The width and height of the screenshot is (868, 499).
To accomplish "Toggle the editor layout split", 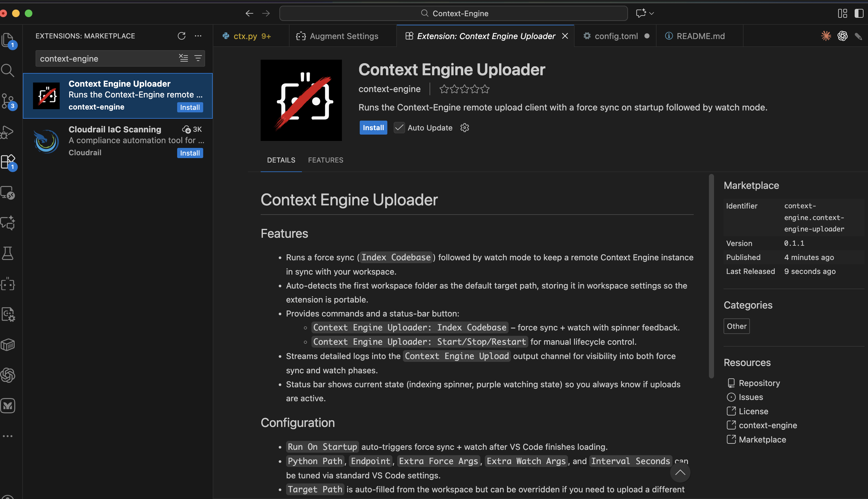I will pyautogui.click(x=842, y=13).
